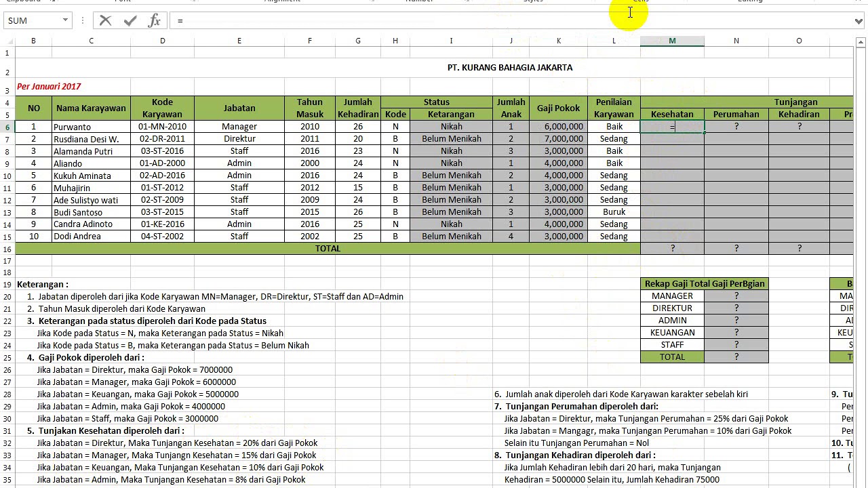868x488 pixels.
Task: Click inside the formula bar text area
Action: click(512, 21)
